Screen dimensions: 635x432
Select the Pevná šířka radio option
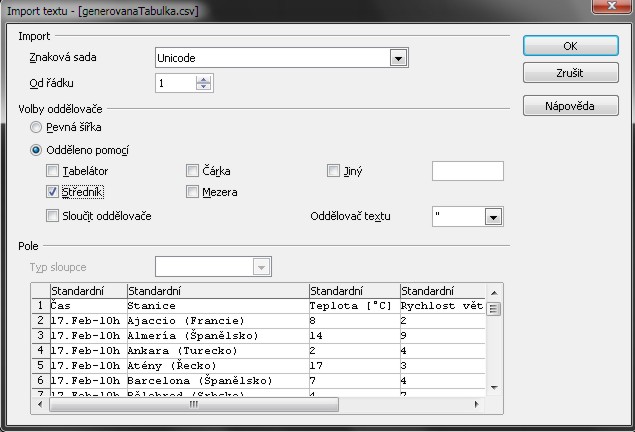click(37, 128)
